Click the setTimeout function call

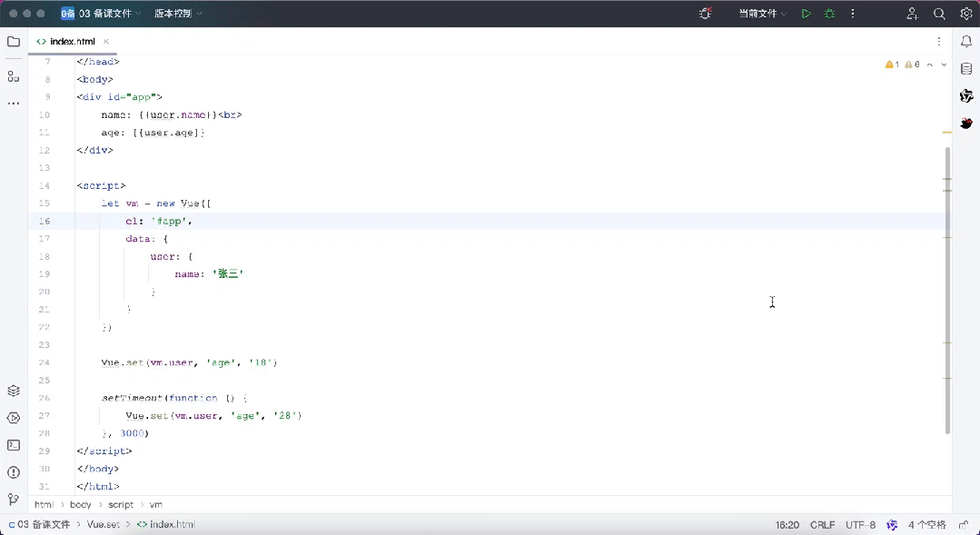click(x=132, y=398)
